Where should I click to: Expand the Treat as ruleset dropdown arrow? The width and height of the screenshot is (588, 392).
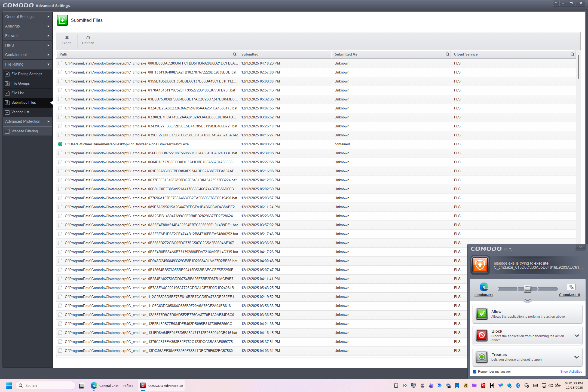click(x=576, y=357)
